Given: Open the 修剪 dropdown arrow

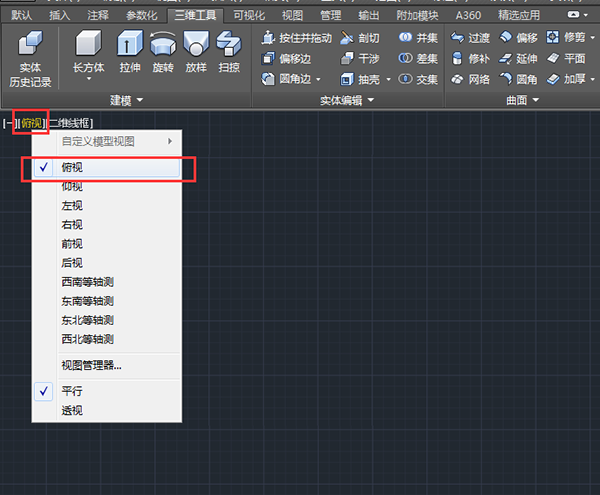Looking at the screenshot, I should click(593, 37).
